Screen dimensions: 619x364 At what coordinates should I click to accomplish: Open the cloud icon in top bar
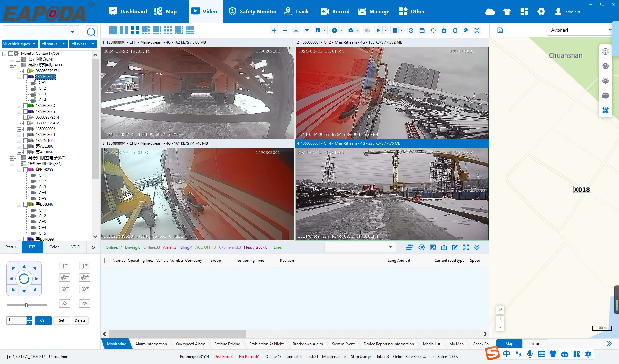tap(490, 12)
